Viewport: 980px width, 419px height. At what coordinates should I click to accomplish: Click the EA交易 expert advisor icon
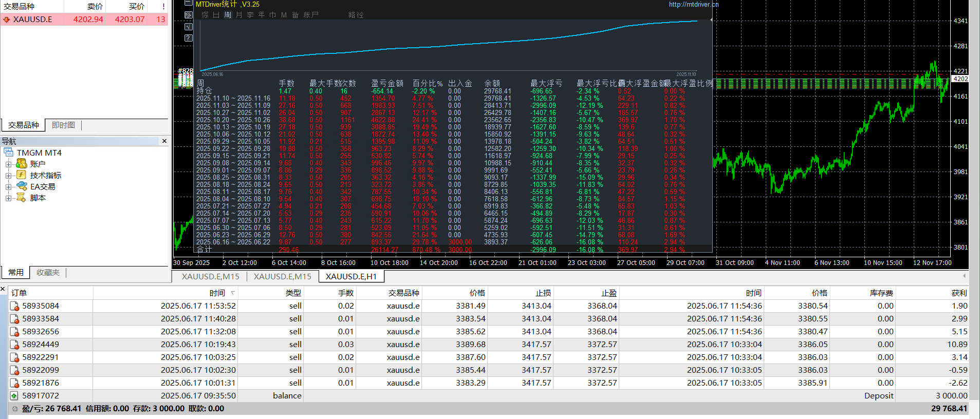[x=21, y=186]
